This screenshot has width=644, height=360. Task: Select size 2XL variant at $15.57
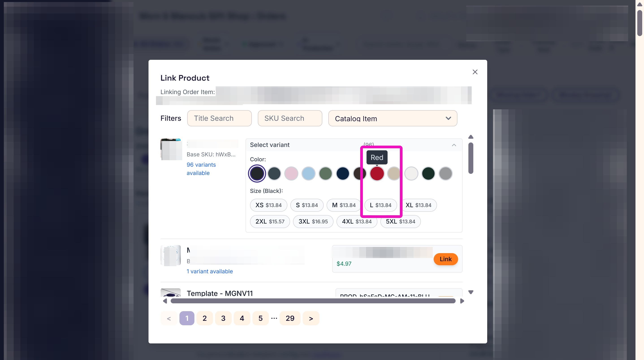270,222
